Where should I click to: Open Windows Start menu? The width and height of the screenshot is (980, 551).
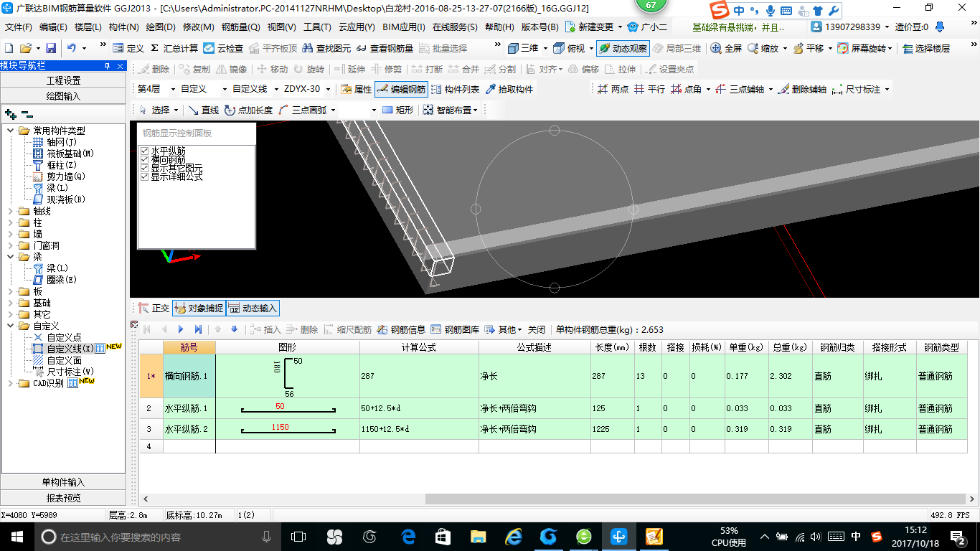17,537
